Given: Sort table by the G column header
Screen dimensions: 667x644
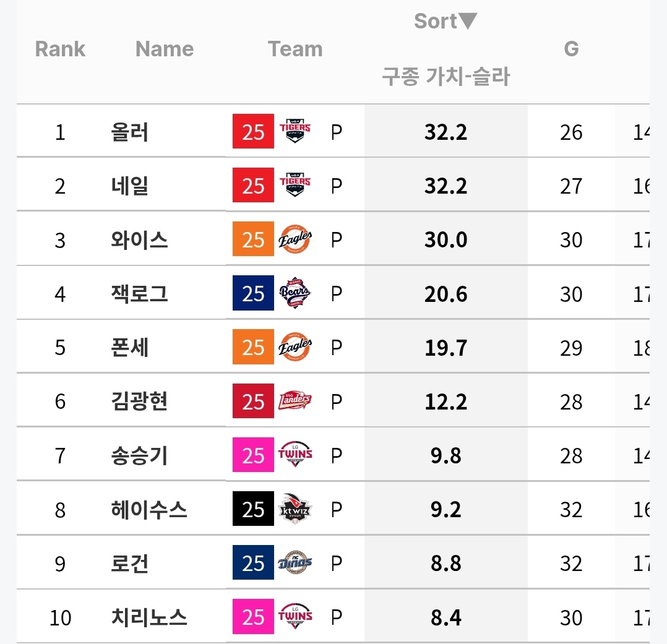Looking at the screenshot, I should [x=571, y=49].
